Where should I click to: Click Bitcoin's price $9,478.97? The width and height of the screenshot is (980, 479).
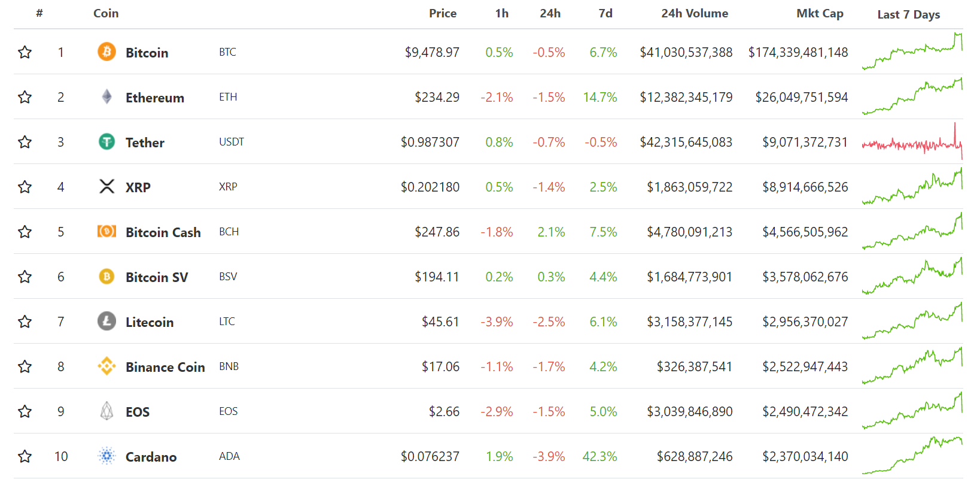432,53
